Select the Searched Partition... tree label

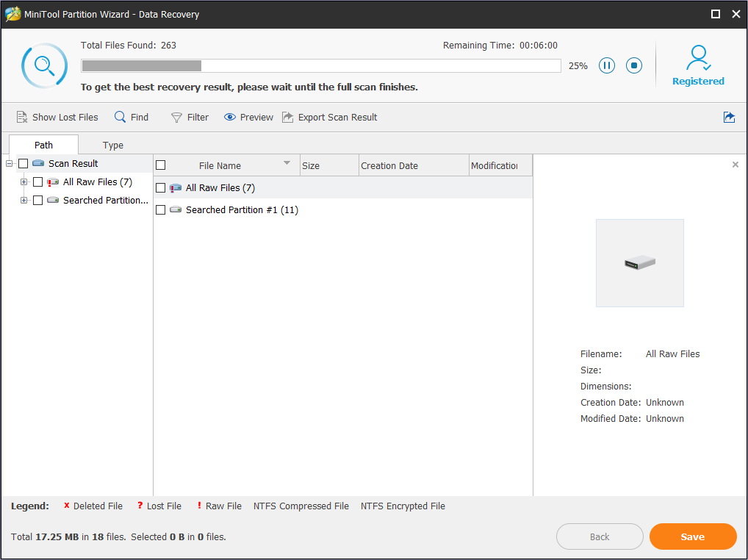pyautogui.click(x=105, y=201)
